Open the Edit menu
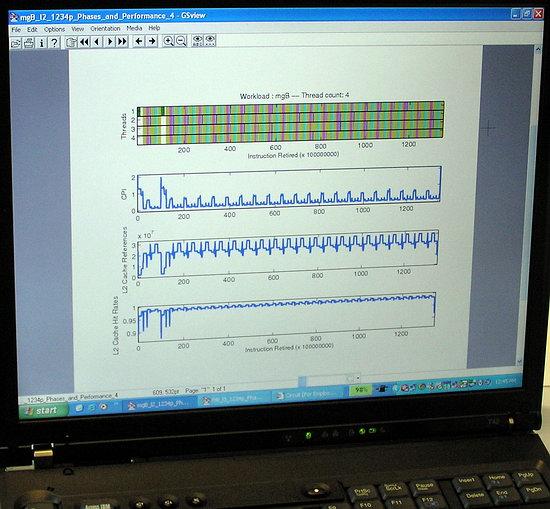 32,30
